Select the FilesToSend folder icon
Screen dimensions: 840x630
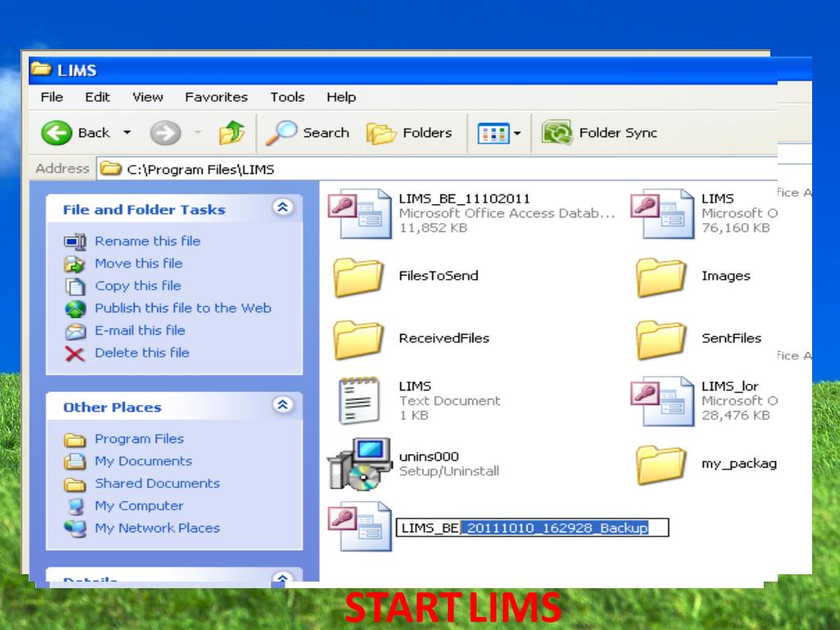(358, 276)
